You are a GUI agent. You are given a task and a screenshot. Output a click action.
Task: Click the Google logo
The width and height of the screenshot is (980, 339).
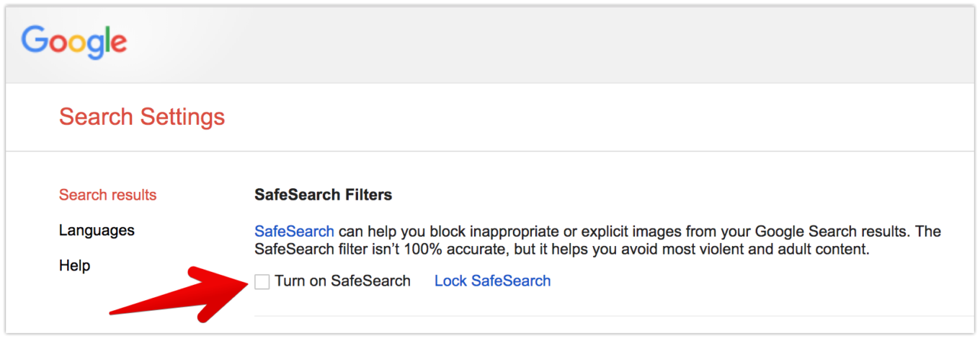[x=74, y=43]
